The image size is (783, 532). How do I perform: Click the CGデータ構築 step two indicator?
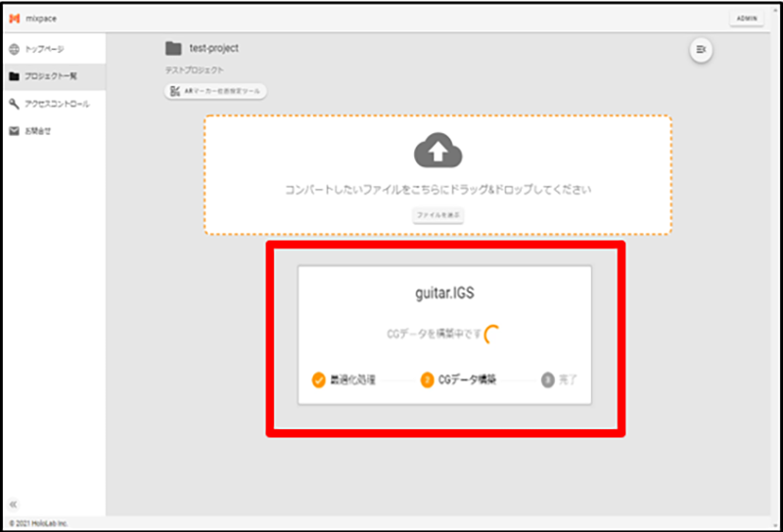(427, 379)
